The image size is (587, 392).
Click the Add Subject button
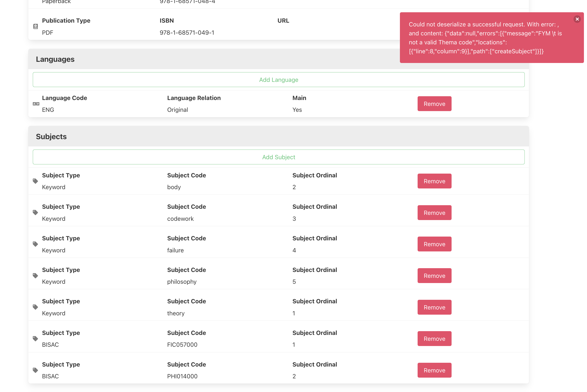click(x=278, y=157)
